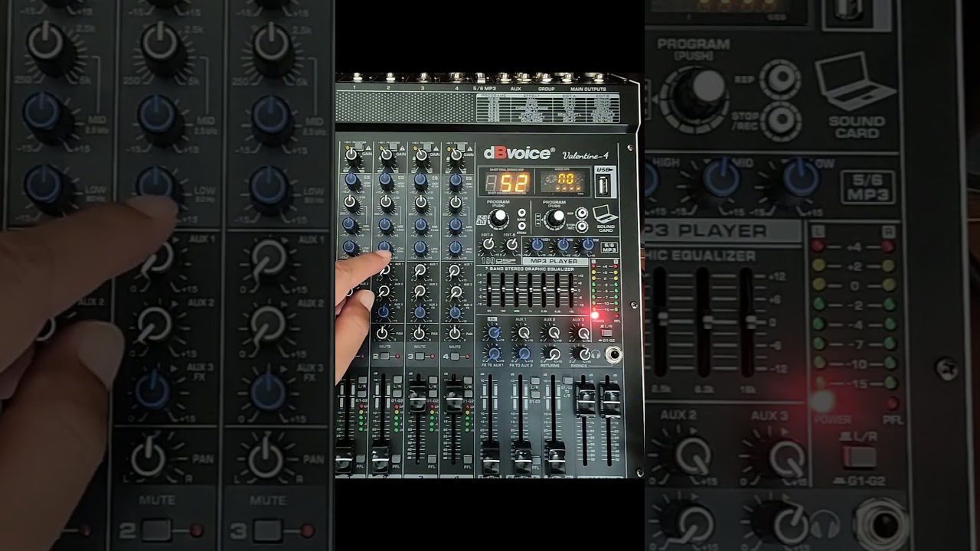The width and height of the screenshot is (980, 551).
Task: Click the 24/40 bit badge left of DSP Program knob
Action: pos(482,219)
